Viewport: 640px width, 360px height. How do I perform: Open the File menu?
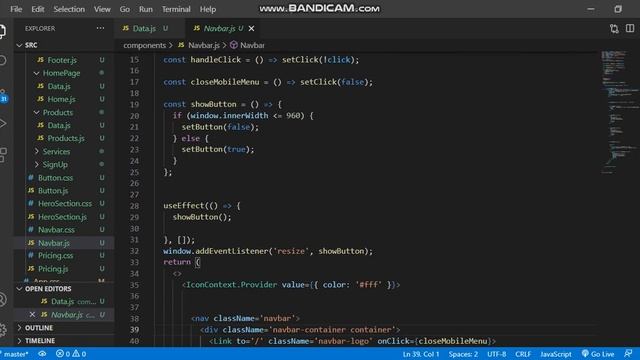click(x=16, y=9)
